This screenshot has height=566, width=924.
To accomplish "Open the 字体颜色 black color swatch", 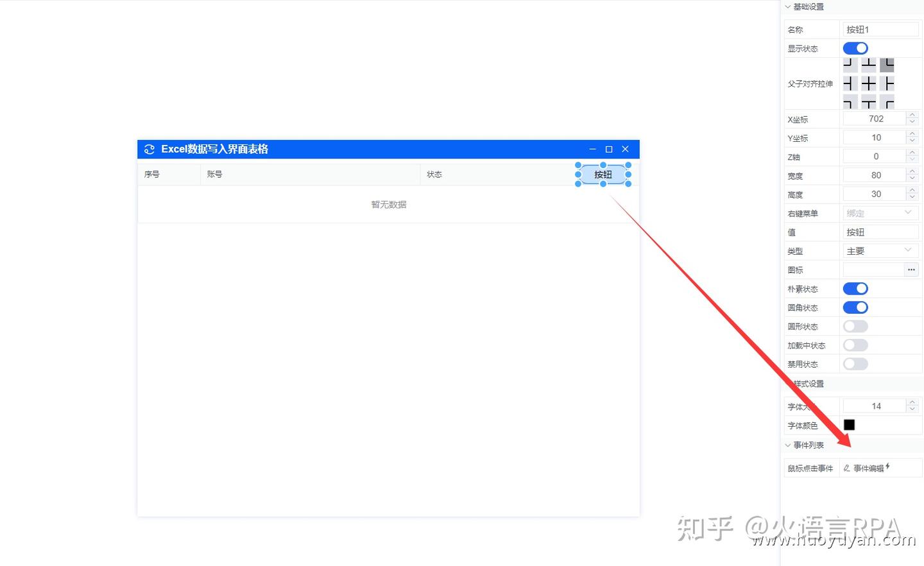I will coord(849,425).
